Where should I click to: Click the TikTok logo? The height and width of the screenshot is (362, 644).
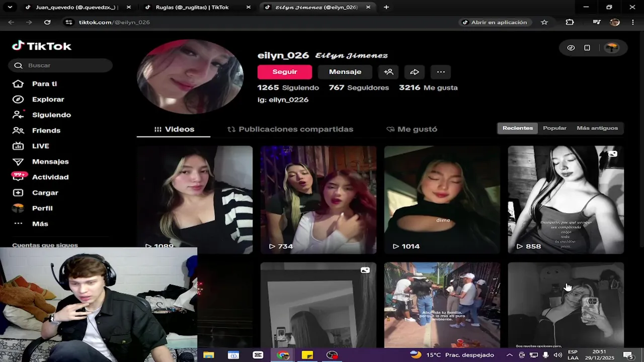pos(42,46)
